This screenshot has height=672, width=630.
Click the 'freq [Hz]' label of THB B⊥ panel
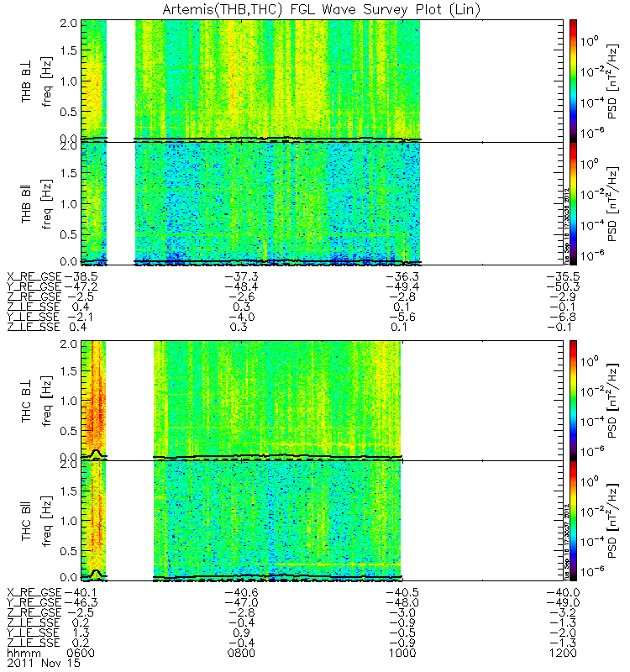click(47, 81)
